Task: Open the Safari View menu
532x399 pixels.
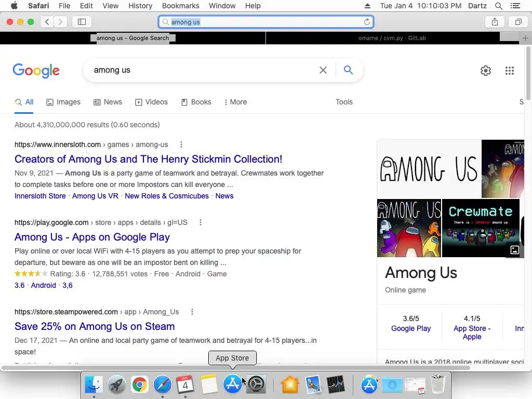Action: pyautogui.click(x=110, y=6)
